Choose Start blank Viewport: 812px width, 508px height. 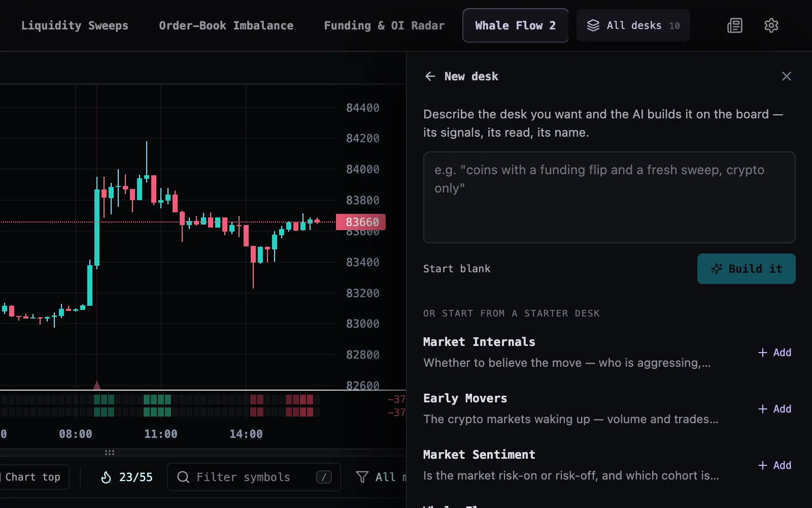[457, 269]
